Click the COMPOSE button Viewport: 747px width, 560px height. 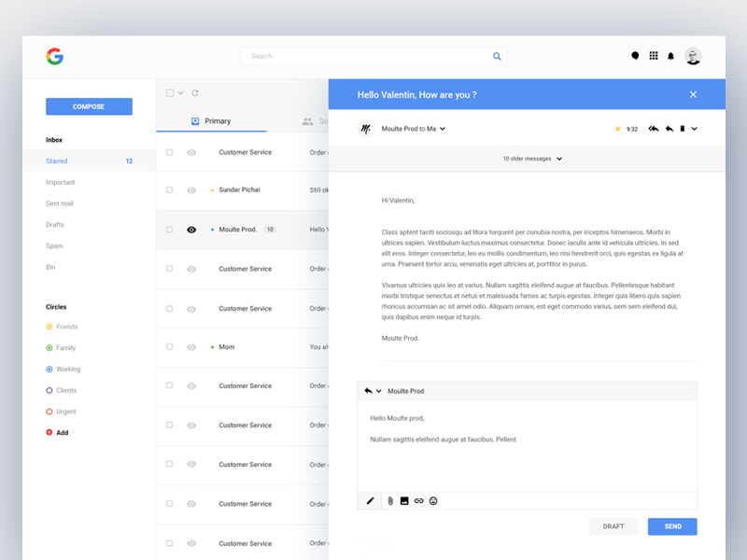tap(89, 106)
